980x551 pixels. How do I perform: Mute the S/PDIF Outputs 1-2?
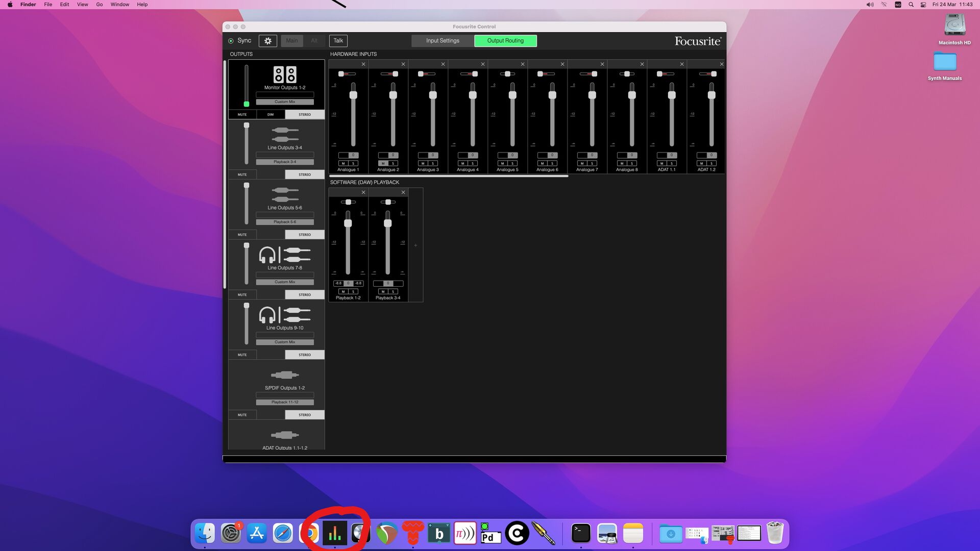click(242, 415)
